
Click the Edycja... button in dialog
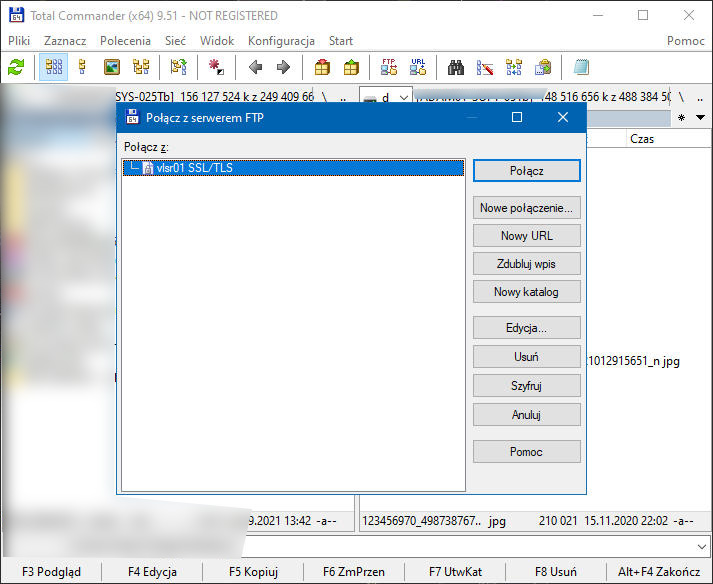tap(526, 328)
